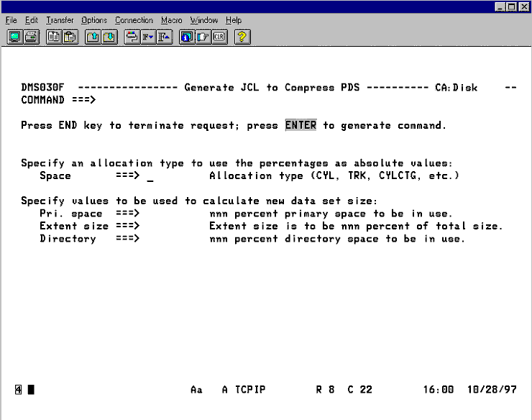Click the color paint roller icon
The height and width of the screenshot is (420, 532).
(x=132, y=37)
